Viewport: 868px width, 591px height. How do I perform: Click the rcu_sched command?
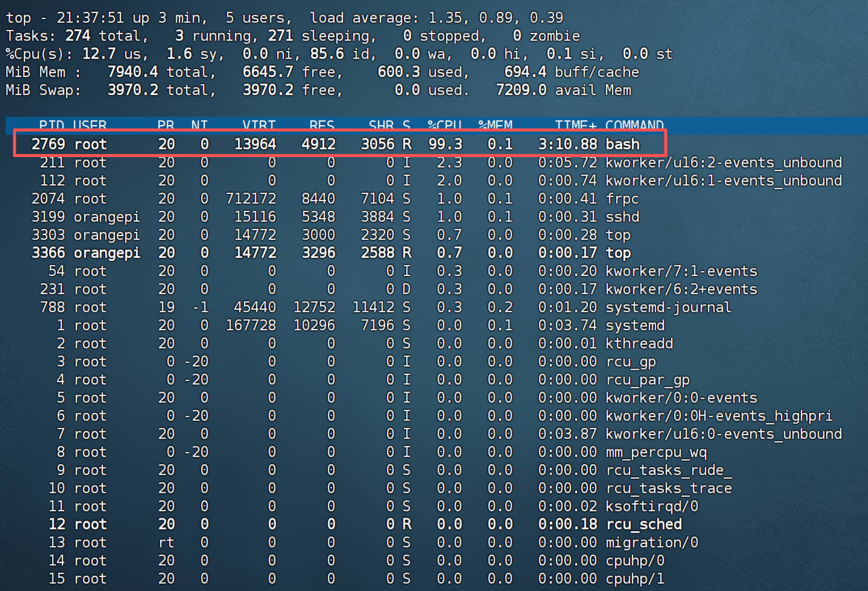tap(644, 524)
